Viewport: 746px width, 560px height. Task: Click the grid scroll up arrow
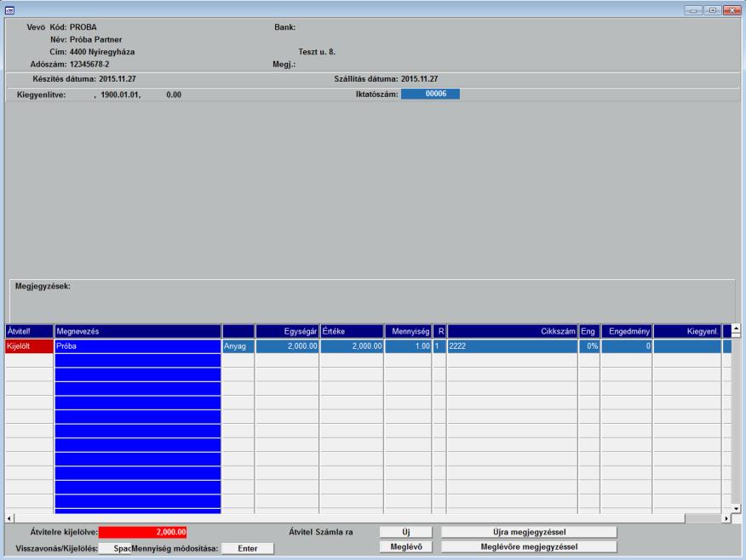[736, 329]
